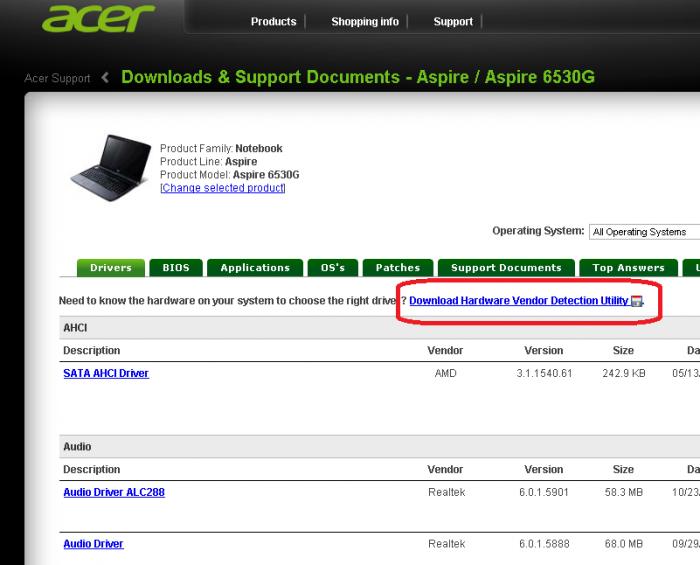This screenshot has height=565, width=700.
Task: Open the Patches tab
Action: (x=398, y=268)
